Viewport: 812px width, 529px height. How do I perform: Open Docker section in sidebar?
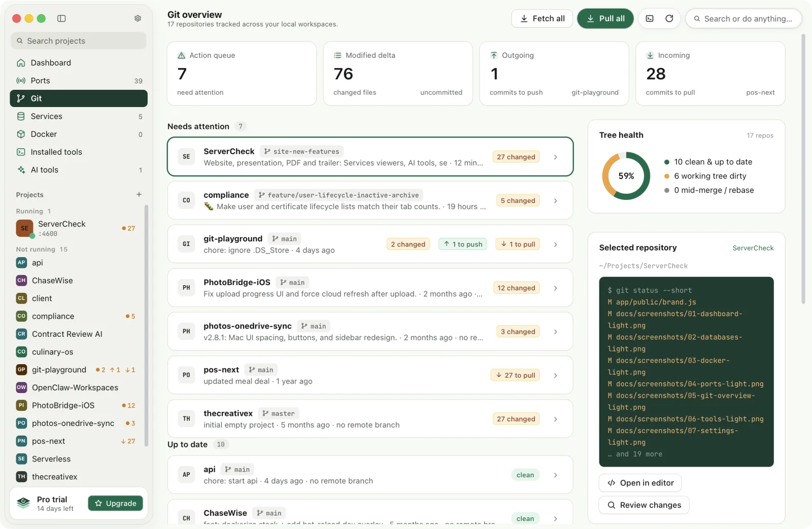(x=79, y=134)
